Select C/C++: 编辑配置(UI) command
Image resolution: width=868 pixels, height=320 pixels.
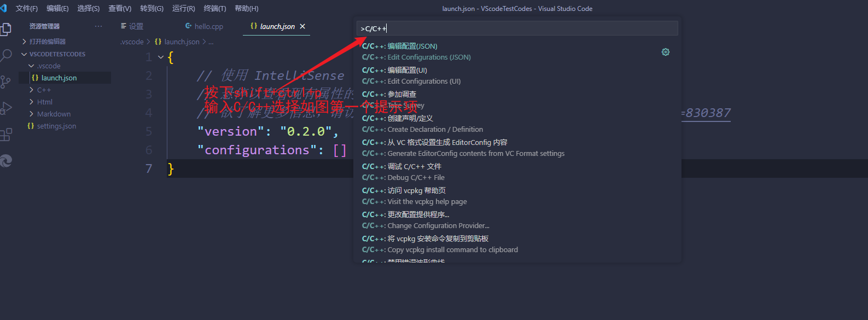tap(517, 75)
